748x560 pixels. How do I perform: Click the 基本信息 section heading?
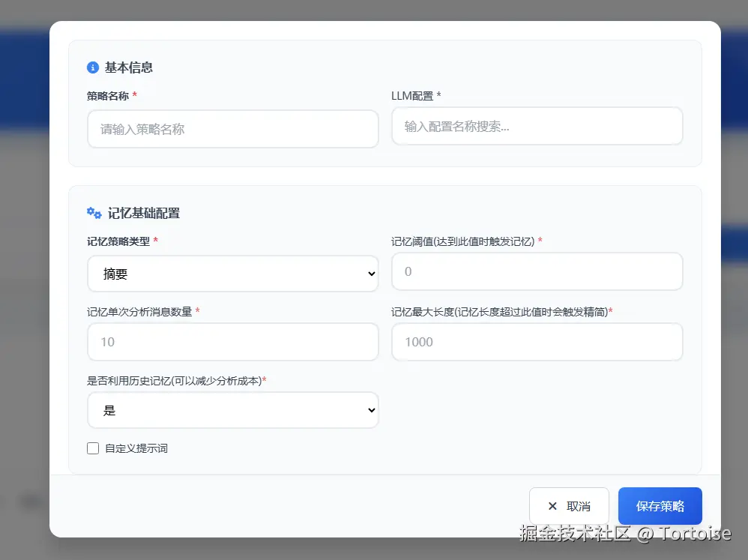click(129, 67)
